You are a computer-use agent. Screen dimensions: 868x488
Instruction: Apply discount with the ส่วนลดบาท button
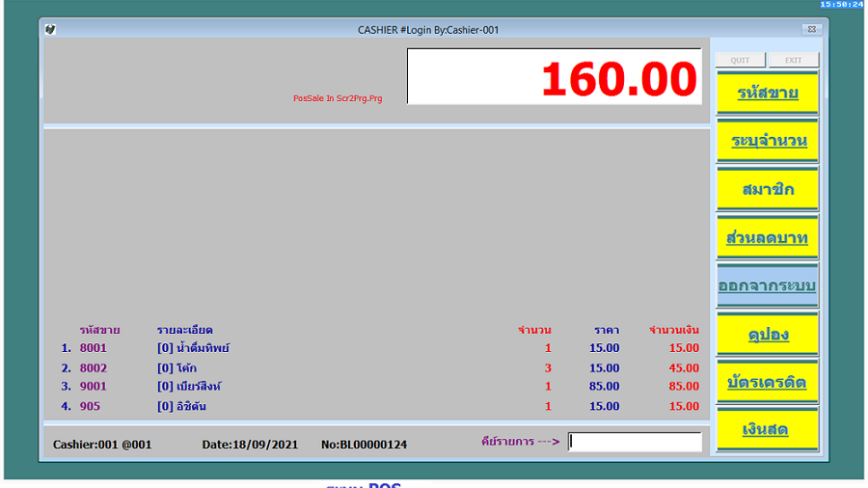767,238
